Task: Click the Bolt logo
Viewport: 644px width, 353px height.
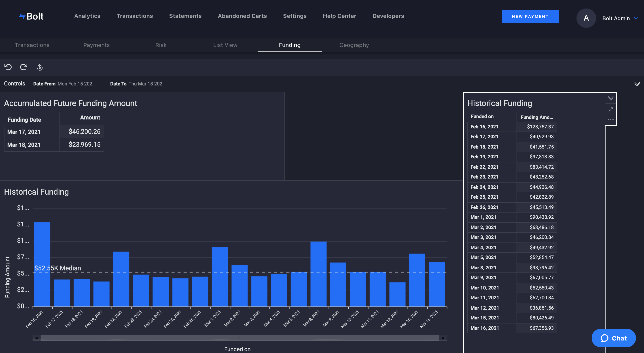Action: click(31, 16)
